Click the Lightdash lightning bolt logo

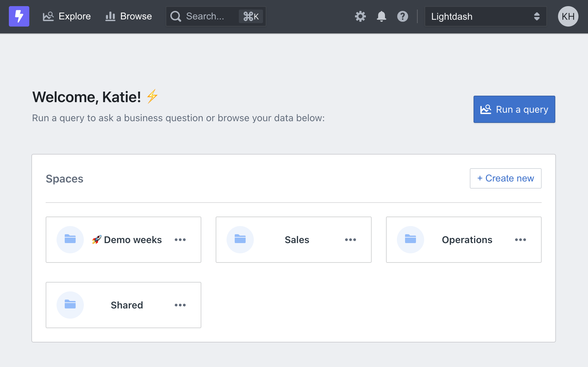19,16
